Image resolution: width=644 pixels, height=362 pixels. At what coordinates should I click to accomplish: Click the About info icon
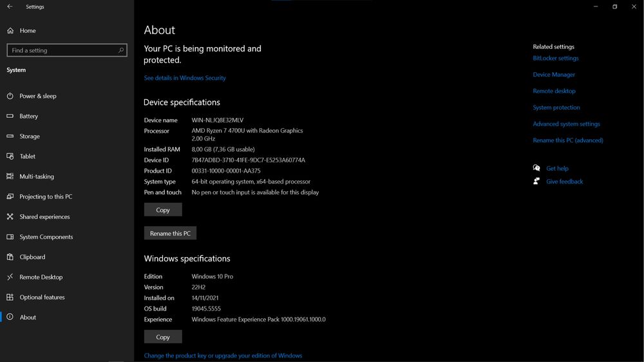pyautogui.click(x=10, y=317)
